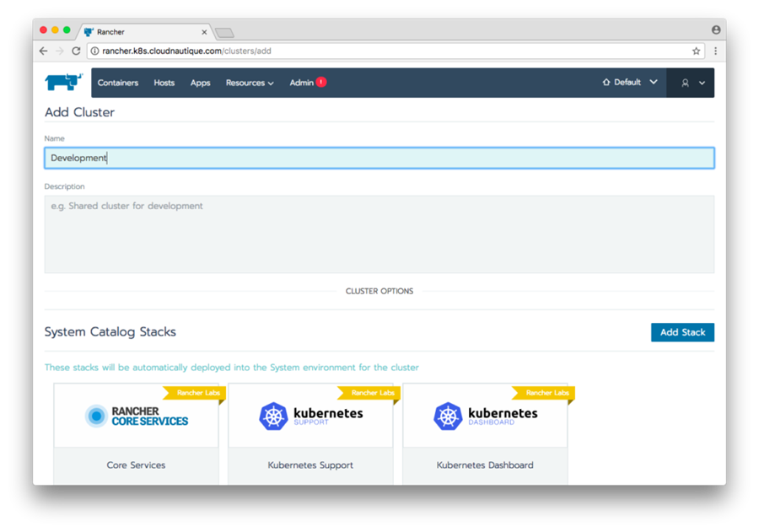The height and width of the screenshot is (532, 759).
Task: Focus the cluster Name input field
Action: [379, 158]
